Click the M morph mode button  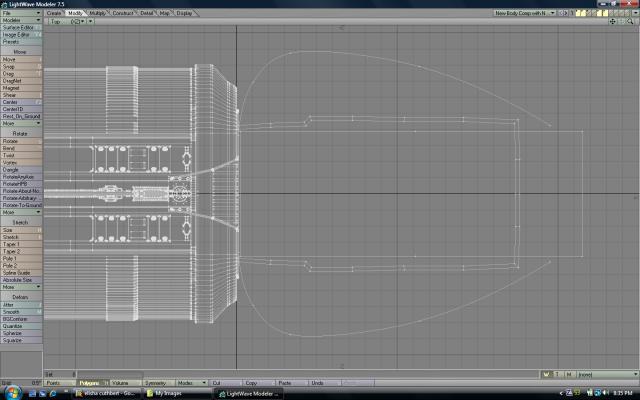coord(568,374)
